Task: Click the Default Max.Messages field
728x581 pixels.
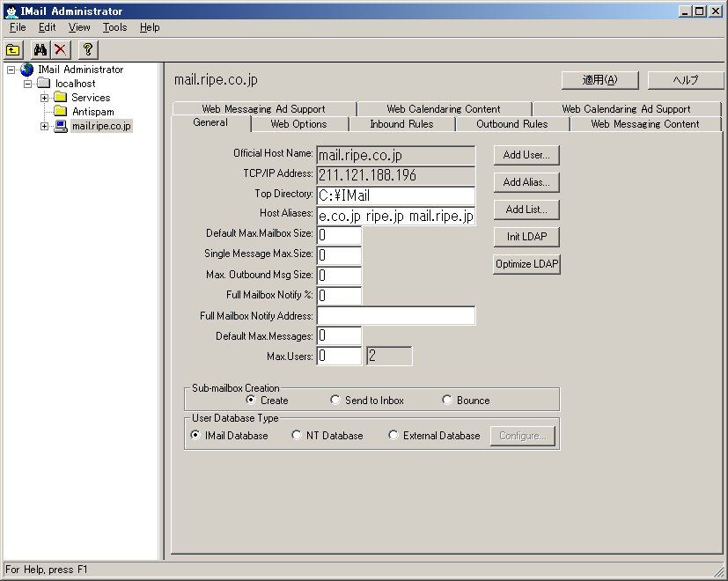Action: click(339, 336)
